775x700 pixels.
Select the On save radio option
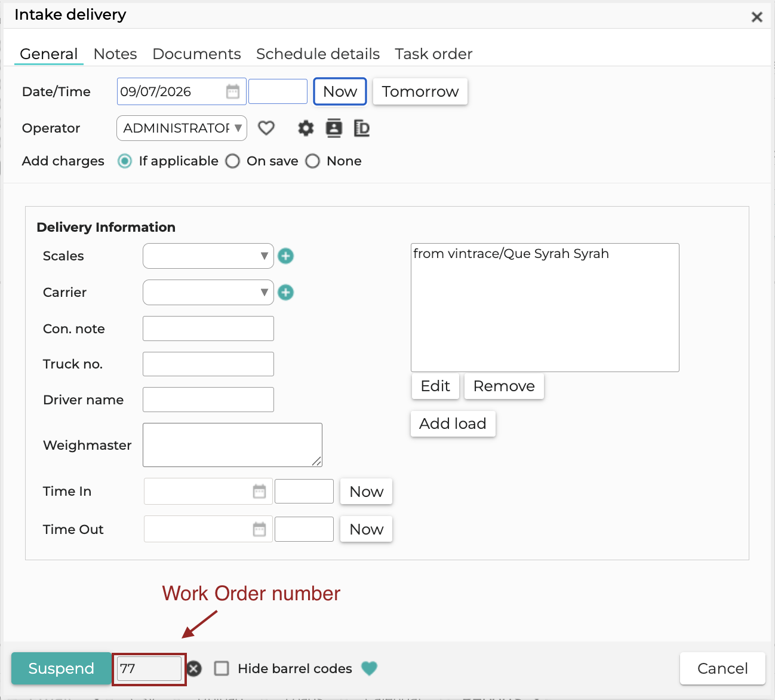233,161
